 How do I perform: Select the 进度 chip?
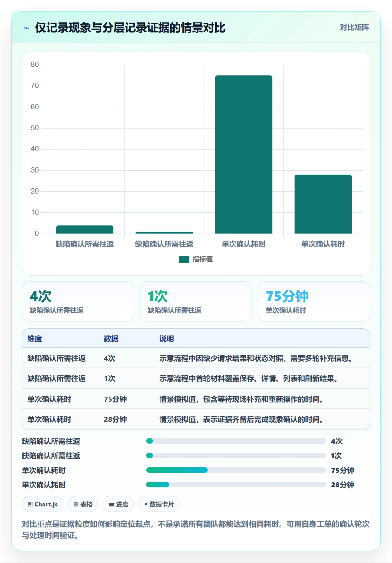pos(118,504)
